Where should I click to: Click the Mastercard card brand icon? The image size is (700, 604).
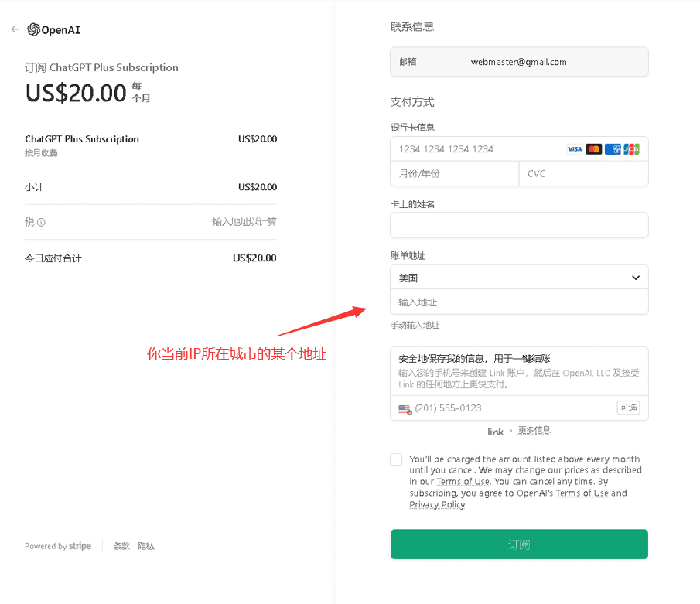click(x=592, y=148)
